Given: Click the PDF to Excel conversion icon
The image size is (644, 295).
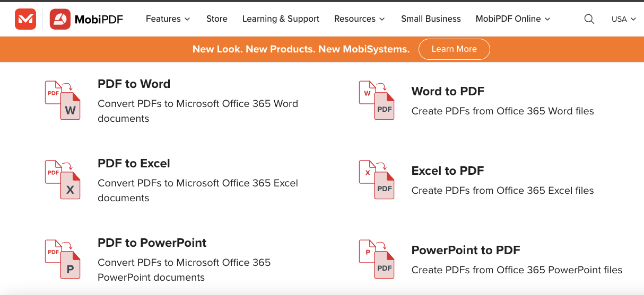Looking at the screenshot, I should tap(63, 180).
